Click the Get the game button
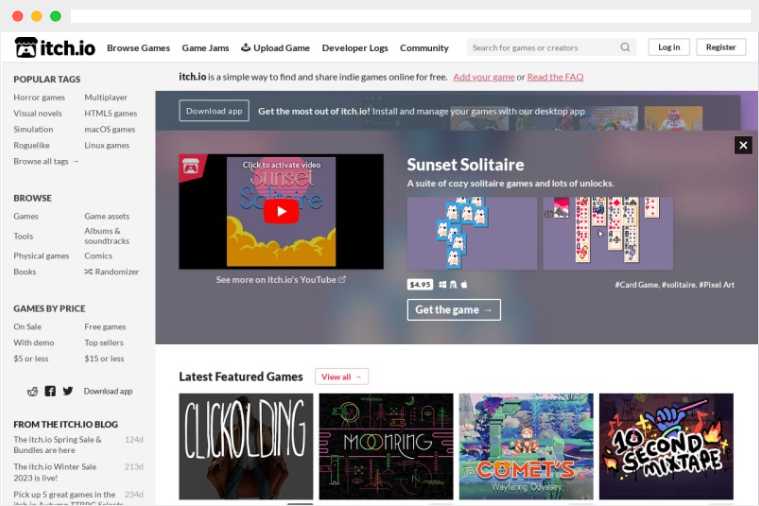 click(x=453, y=310)
